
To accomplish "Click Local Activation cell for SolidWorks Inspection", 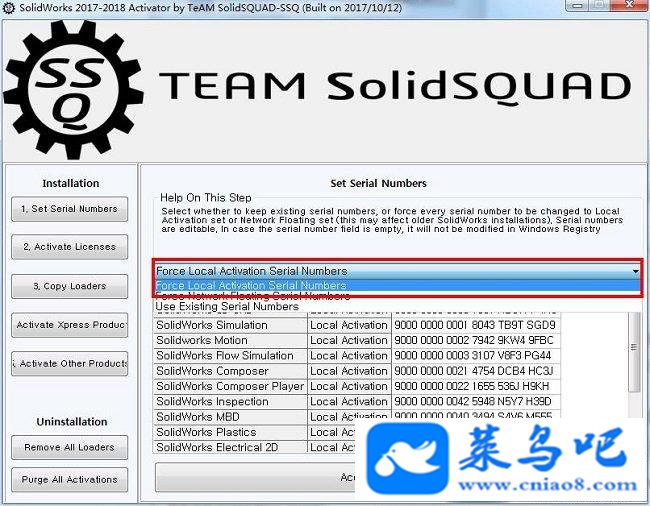I will coord(349,402).
